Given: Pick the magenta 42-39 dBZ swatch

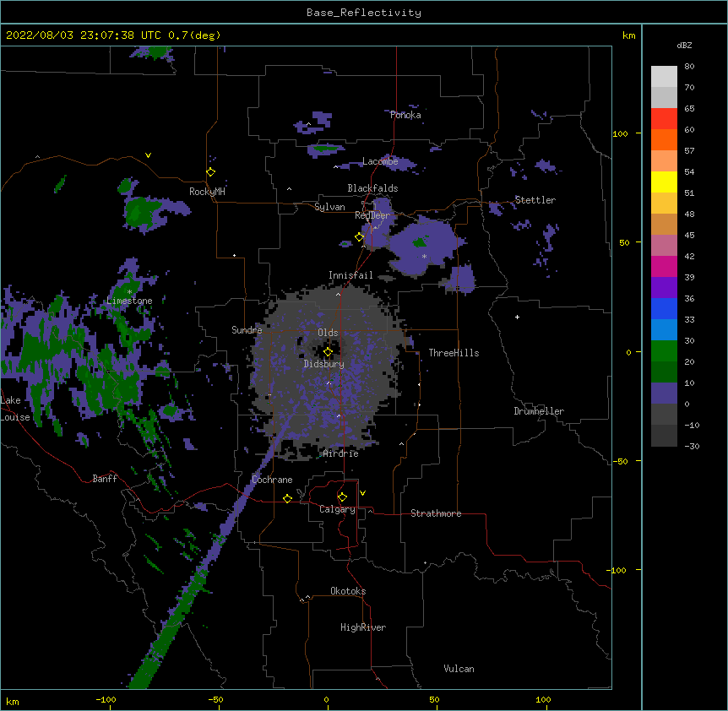Looking at the screenshot, I should coord(664,266).
